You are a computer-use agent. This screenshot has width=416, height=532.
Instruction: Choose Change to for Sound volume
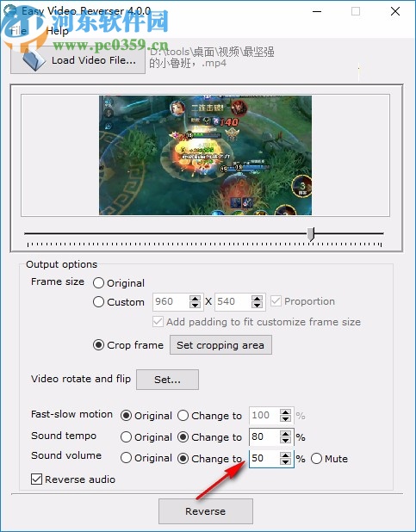pos(209,459)
